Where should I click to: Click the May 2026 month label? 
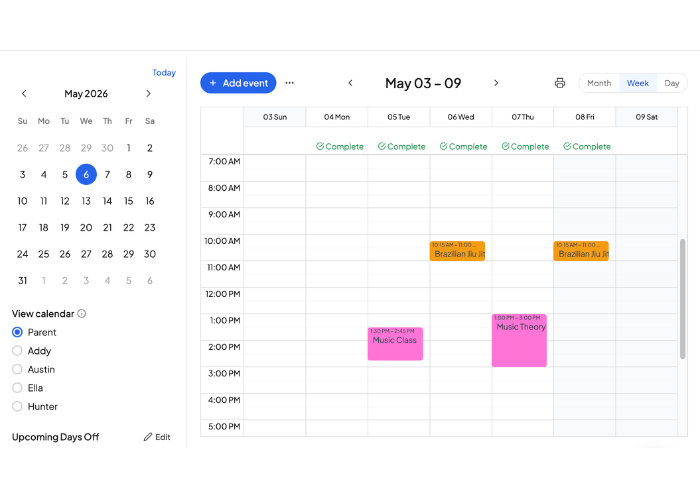click(x=86, y=93)
